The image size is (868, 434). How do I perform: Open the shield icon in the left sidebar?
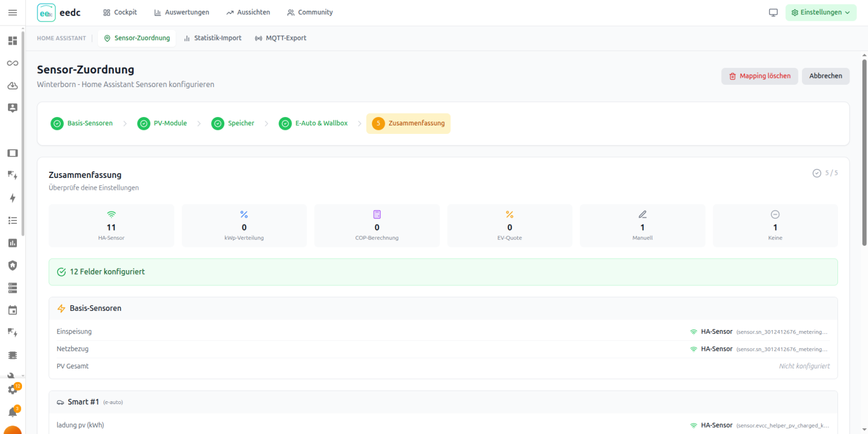12,265
